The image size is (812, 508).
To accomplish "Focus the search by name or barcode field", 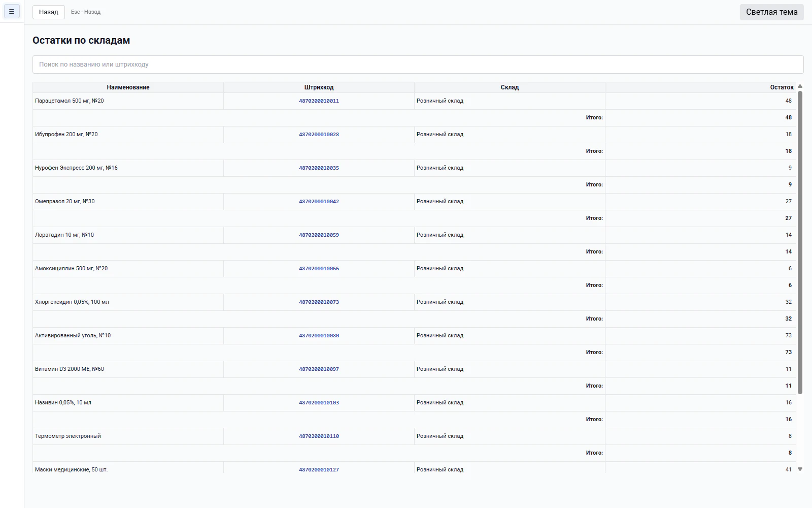I will [x=418, y=65].
